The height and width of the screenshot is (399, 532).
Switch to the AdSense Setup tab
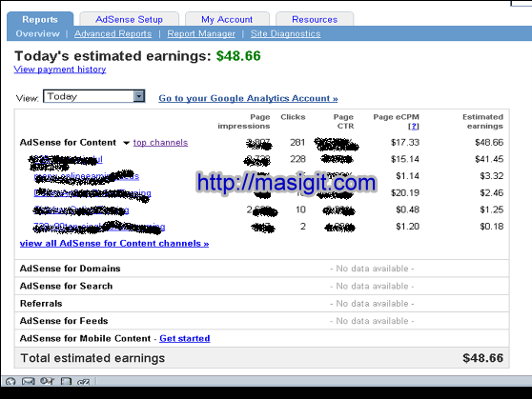129,19
